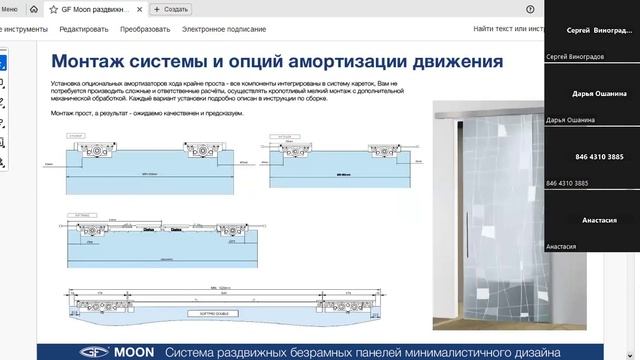Click the scrollbar down arrow

[630, 356]
